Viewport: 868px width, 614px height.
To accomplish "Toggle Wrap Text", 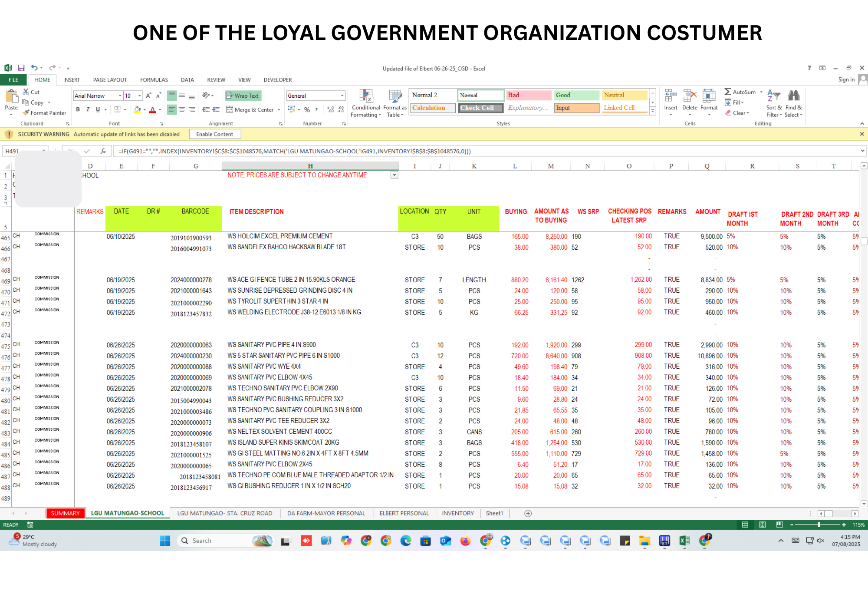I will tap(243, 96).
